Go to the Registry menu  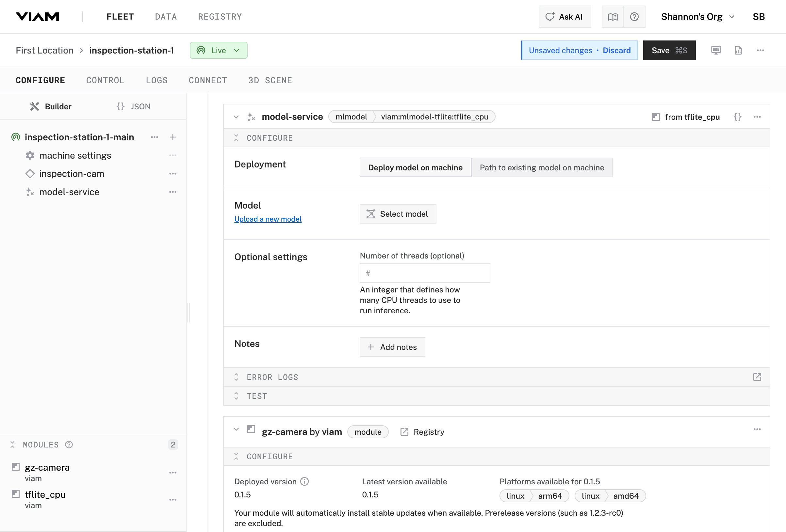pyautogui.click(x=220, y=17)
